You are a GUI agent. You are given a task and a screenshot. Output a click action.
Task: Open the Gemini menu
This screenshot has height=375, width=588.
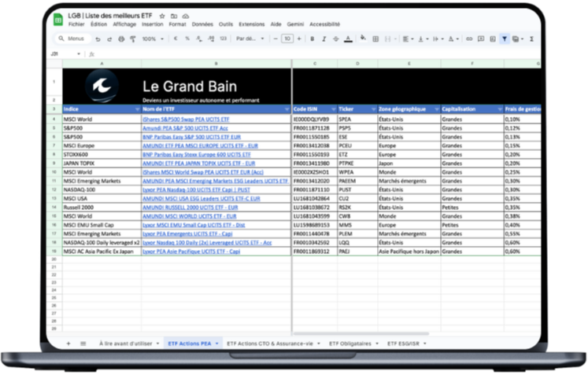point(295,24)
